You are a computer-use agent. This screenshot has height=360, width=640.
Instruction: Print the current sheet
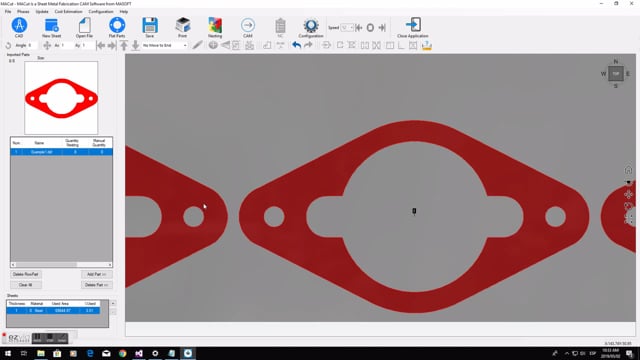182,27
